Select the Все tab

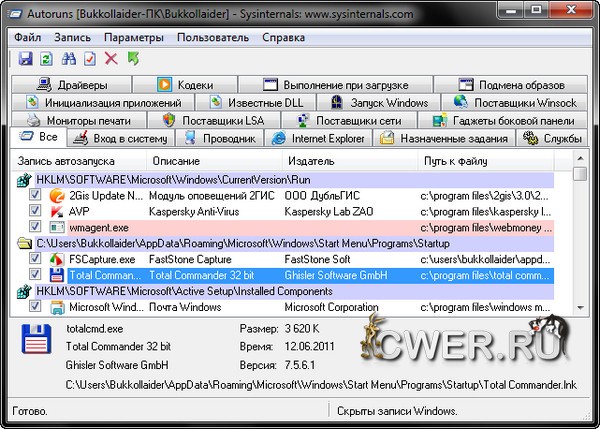(38, 137)
